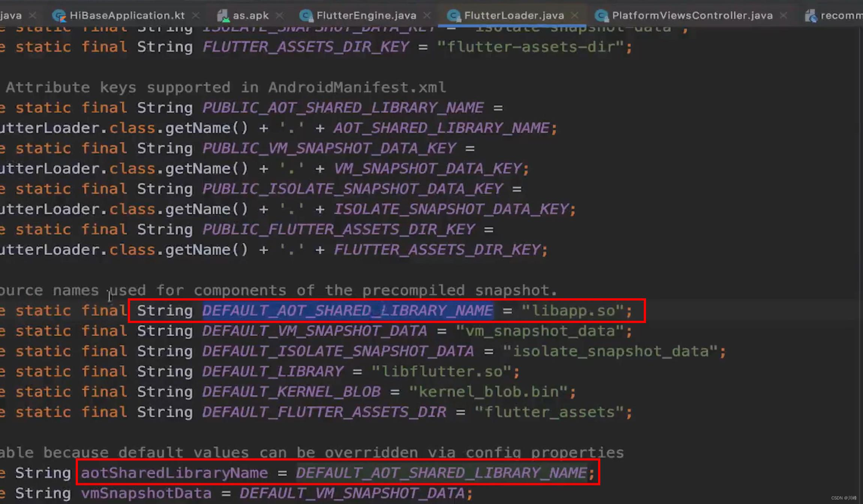Click the DEFAULT_ISOLATE_SNAPSHOT_DATA constant declaration
863x504 pixels.
click(x=338, y=351)
